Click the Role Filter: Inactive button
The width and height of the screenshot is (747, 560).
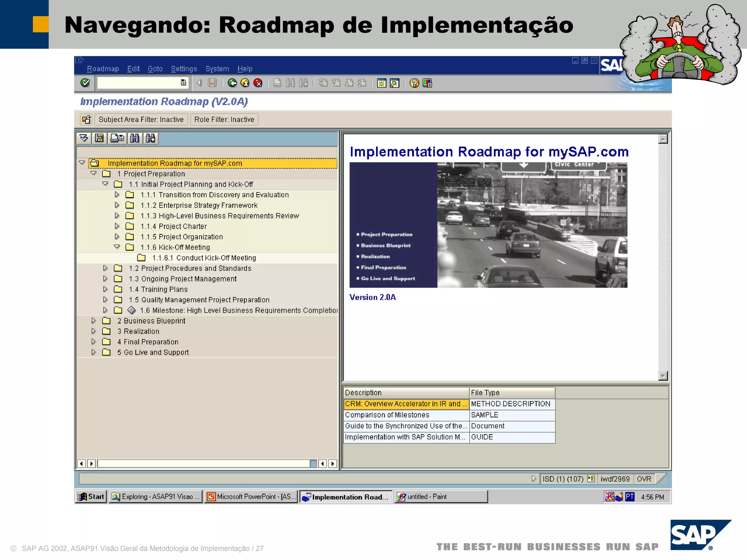[224, 120]
